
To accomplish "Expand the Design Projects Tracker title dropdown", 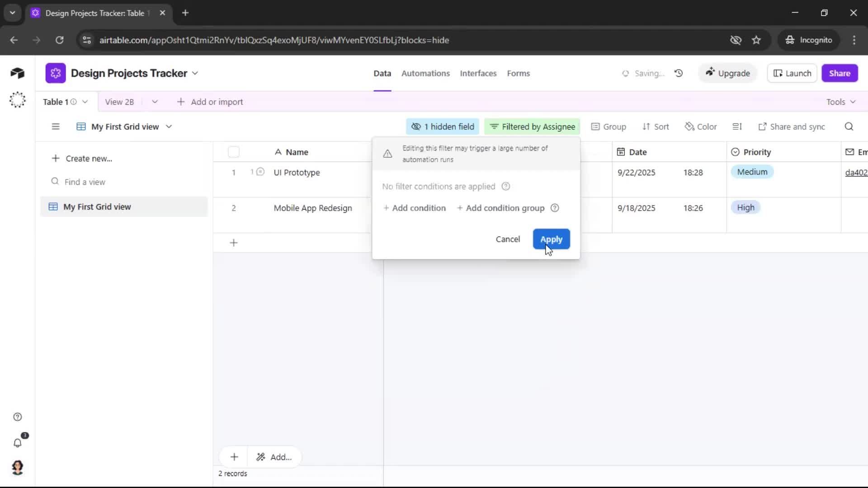I will pos(195,73).
